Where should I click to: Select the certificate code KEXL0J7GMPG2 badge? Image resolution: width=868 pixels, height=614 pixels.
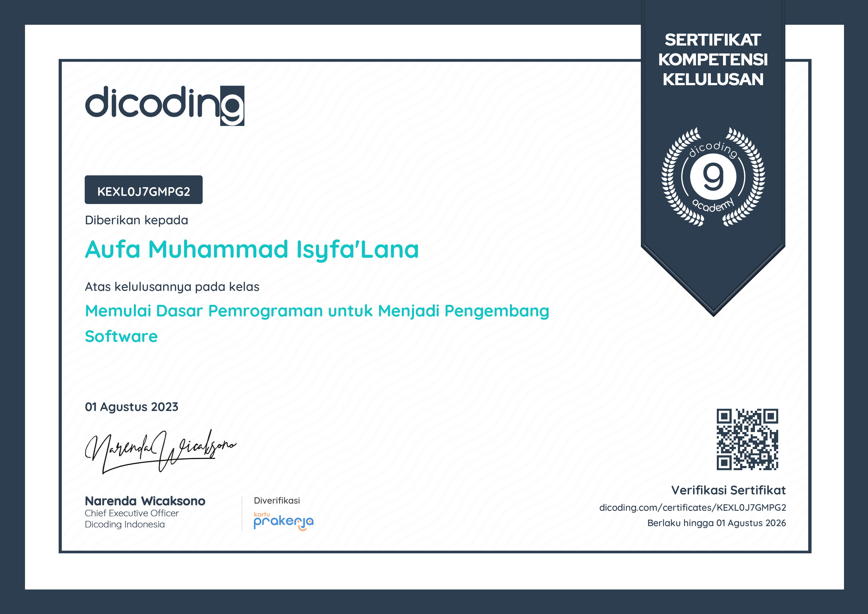(x=144, y=190)
